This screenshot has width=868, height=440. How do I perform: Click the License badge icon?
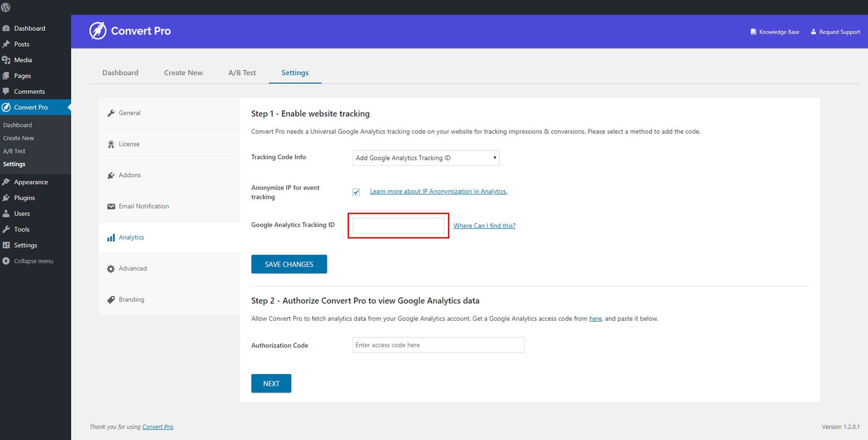click(111, 144)
